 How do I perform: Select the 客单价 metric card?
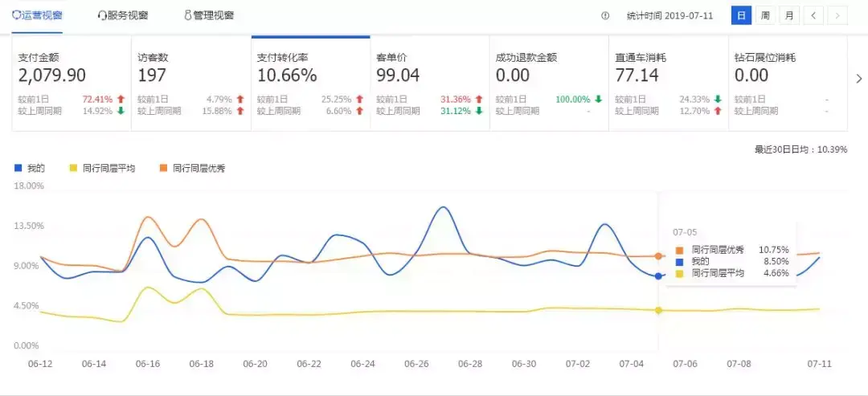(x=429, y=84)
